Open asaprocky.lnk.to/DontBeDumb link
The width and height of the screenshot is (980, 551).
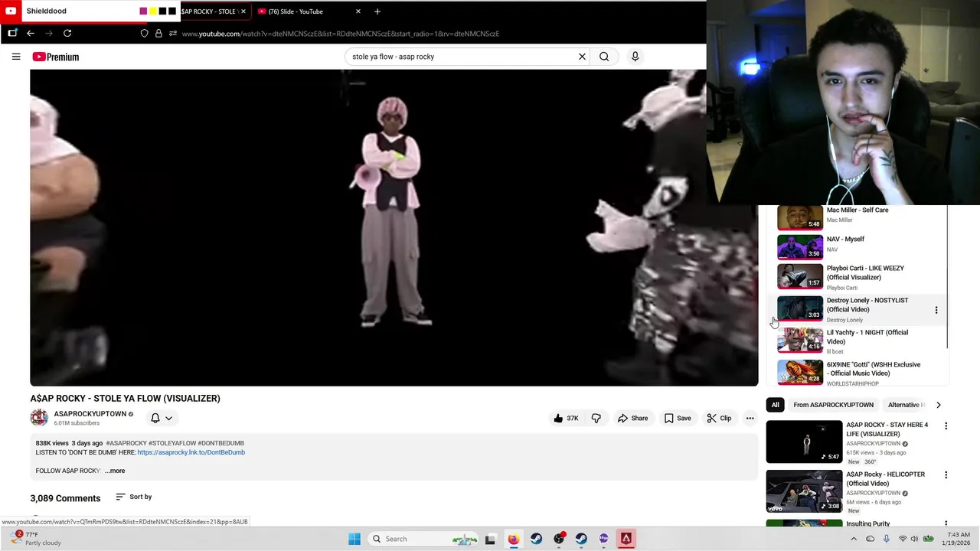191,452
